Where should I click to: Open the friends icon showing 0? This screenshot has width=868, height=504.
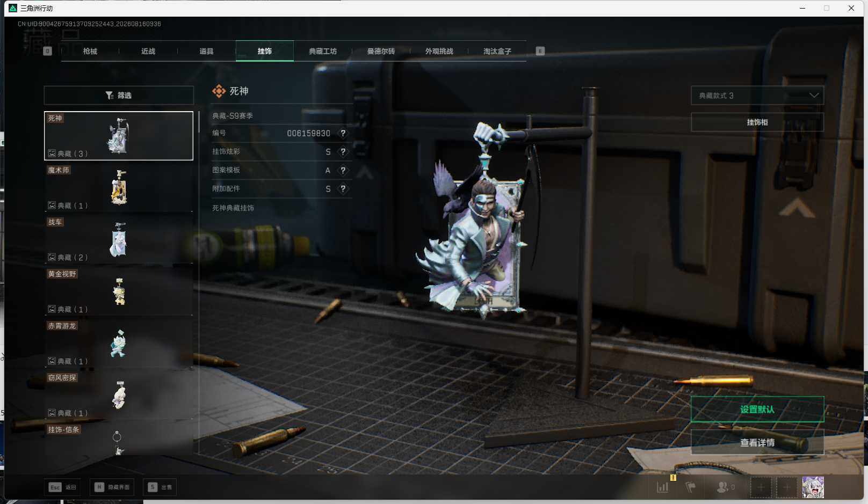[726, 487]
